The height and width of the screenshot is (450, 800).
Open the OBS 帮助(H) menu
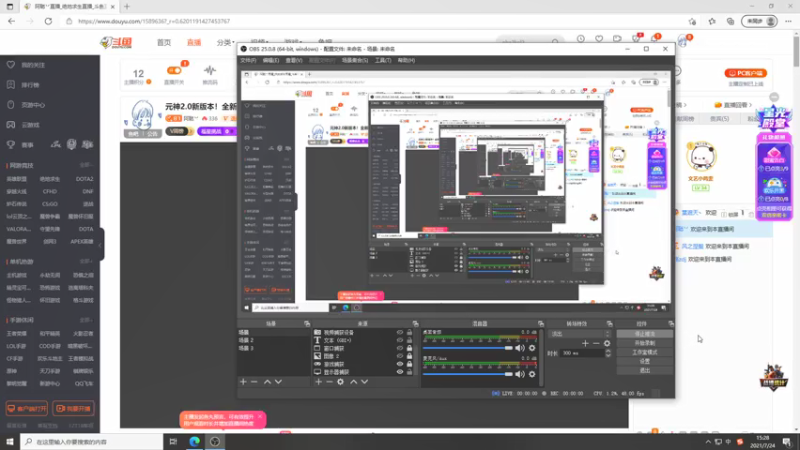click(406, 60)
